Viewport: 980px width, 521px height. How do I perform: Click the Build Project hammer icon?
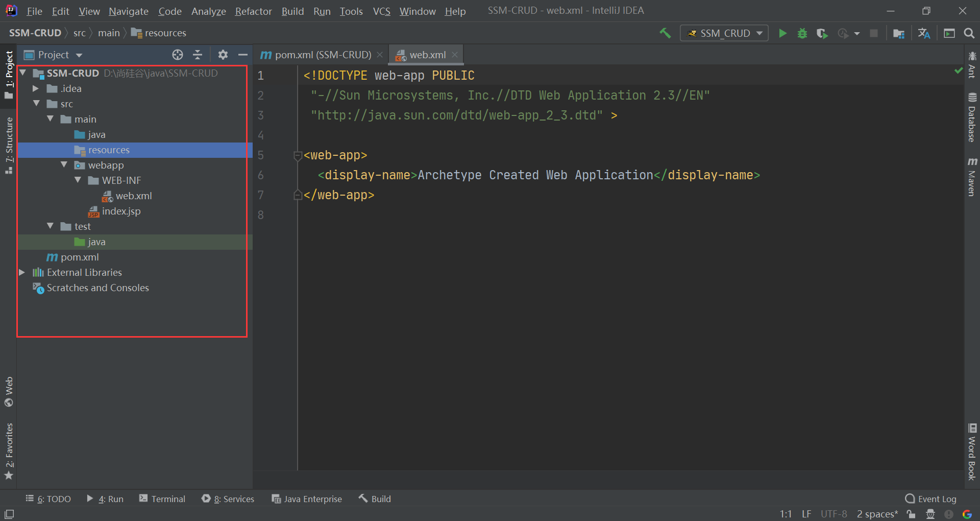[665, 33]
